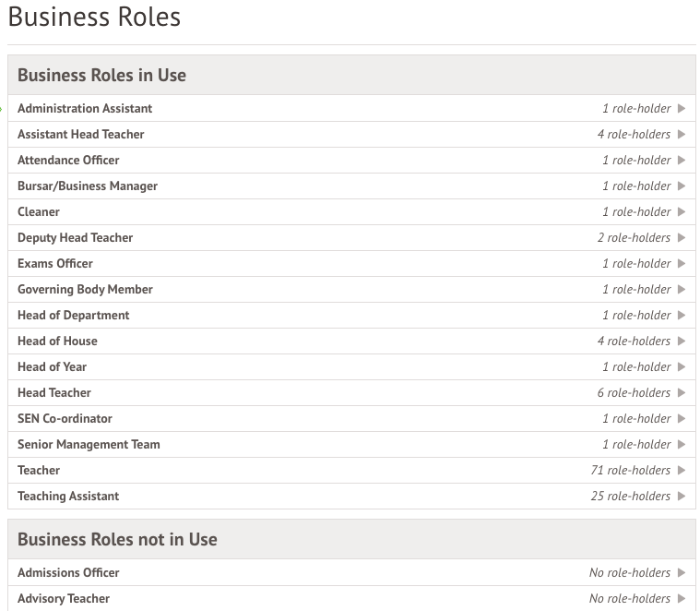Open the Head of House role

pos(57,341)
